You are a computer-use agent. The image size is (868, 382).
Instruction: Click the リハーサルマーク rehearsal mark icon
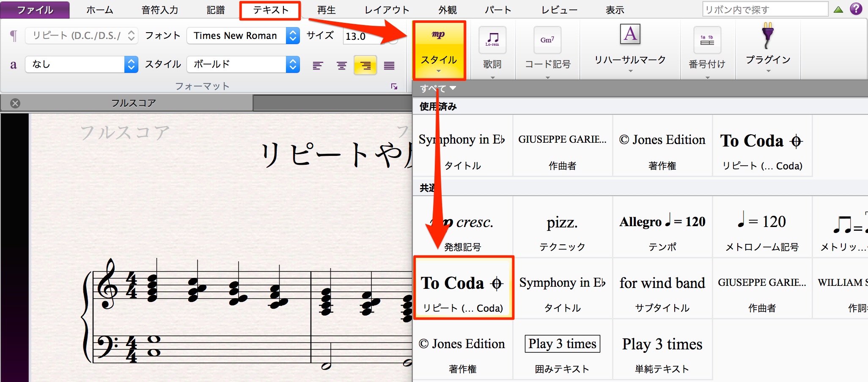[630, 34]
